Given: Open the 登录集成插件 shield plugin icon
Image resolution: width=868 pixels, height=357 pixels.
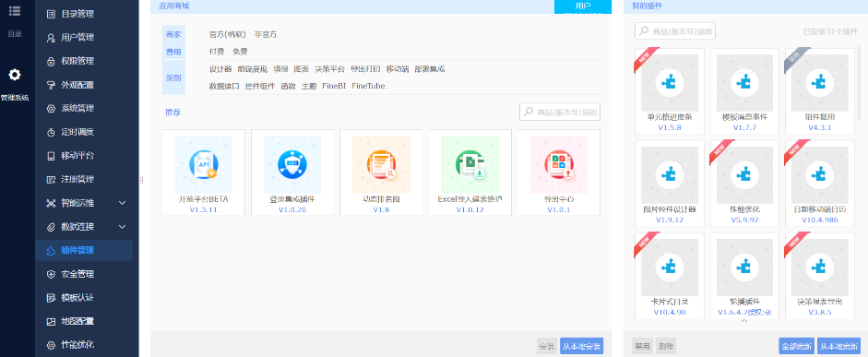Looking at the screenshot, I should [x=292, y=164].
